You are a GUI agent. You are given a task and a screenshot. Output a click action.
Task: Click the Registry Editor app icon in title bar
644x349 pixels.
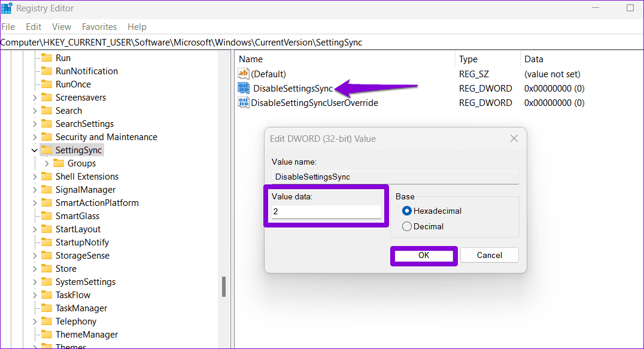click(7, 8)
